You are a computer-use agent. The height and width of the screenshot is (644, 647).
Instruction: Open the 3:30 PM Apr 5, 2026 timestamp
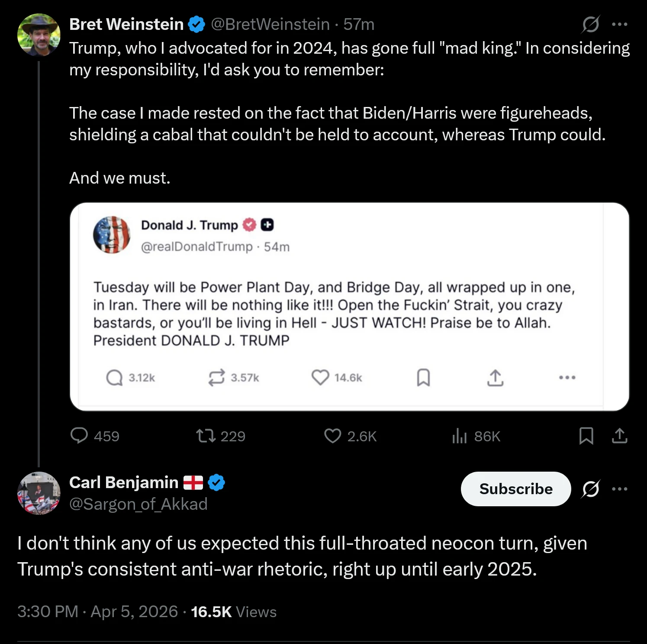pyautogui.click(x=97, y=612)
